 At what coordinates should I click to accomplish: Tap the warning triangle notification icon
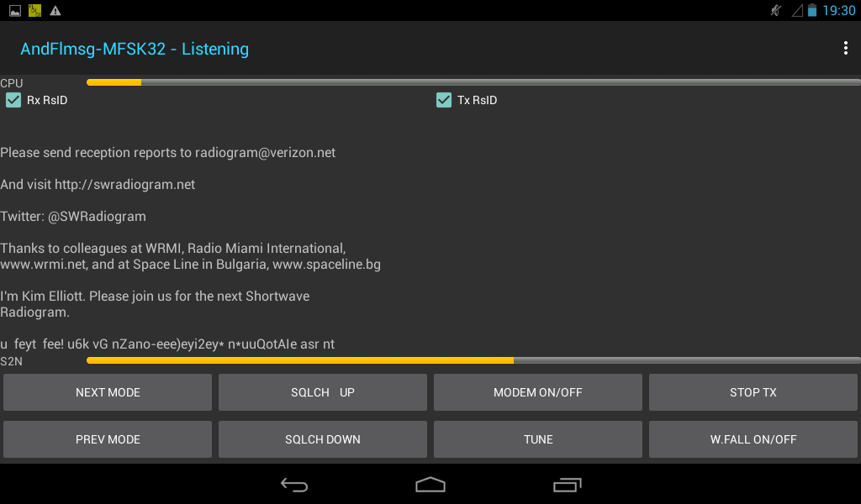pos(55,10)
